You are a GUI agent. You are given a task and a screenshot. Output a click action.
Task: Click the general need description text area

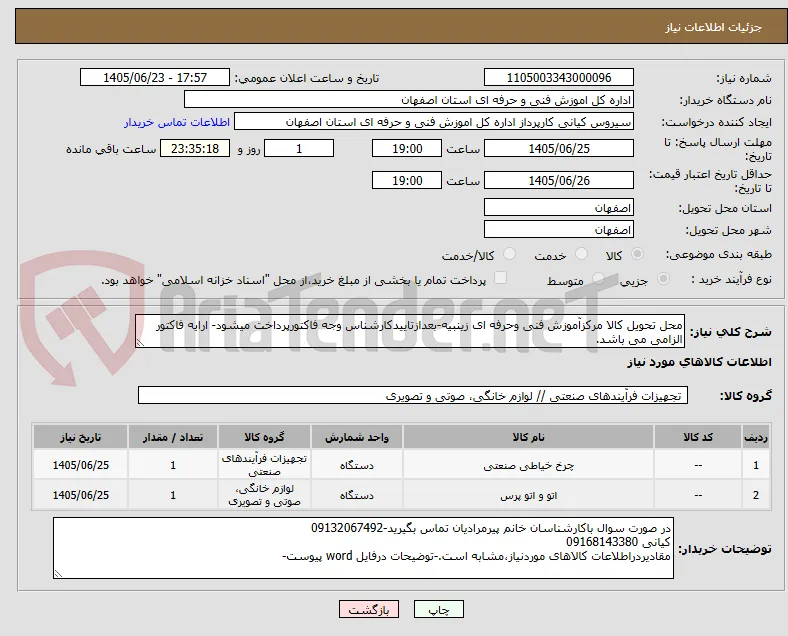[x=410, y=332]
